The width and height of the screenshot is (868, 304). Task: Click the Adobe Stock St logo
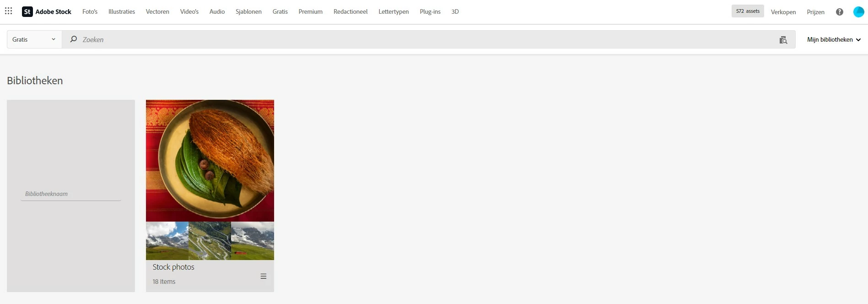[27, 12]
